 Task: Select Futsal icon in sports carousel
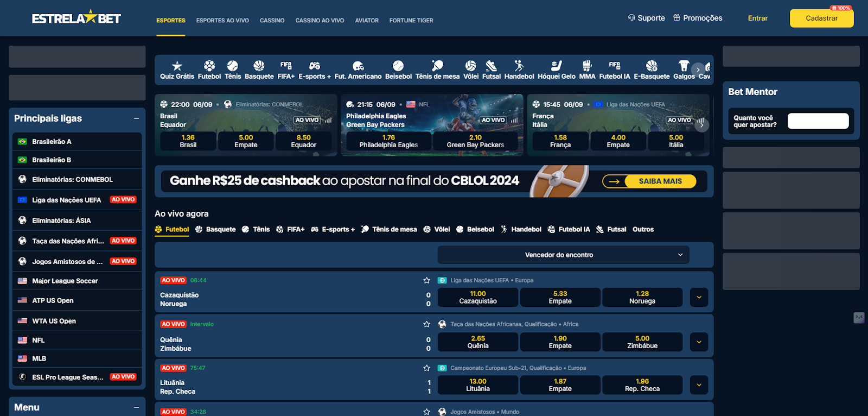(492, 66)
